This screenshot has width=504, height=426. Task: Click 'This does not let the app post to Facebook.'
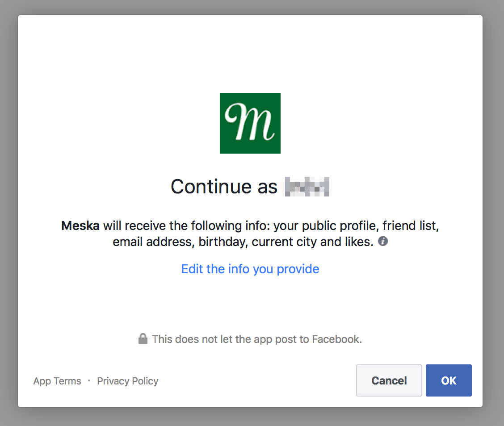point(257,339)
